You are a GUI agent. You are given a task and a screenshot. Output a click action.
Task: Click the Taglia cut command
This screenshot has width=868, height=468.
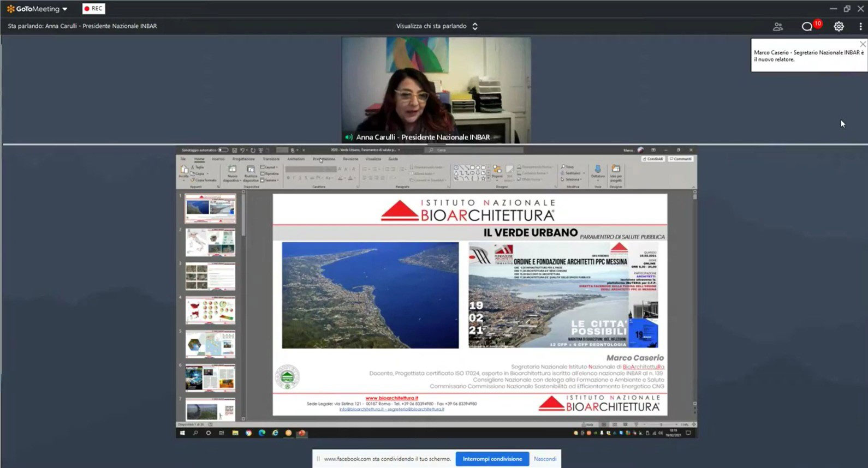click(x=198, y=167)
